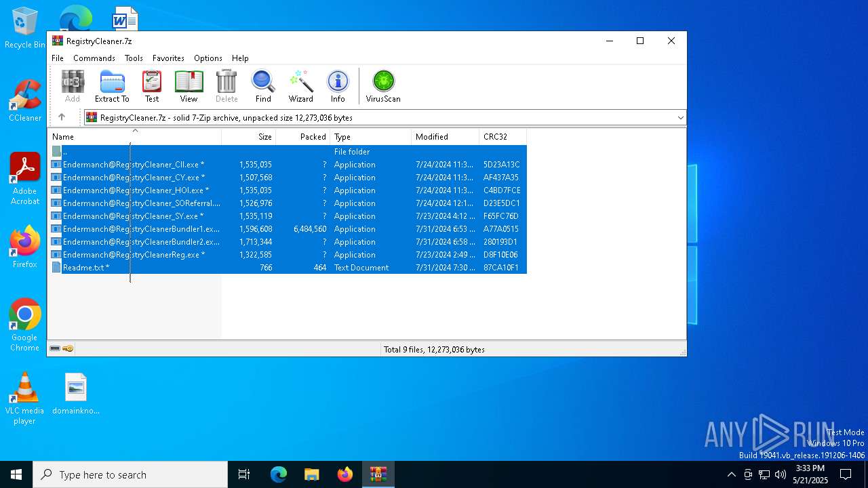Open domainkno... image file on desktop

click(x=76, y=394)
